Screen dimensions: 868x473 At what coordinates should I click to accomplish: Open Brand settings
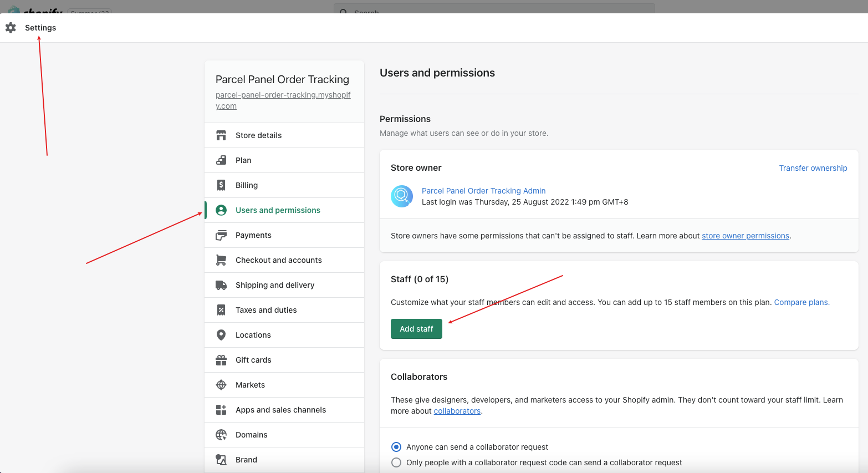(x=284, y=460)
